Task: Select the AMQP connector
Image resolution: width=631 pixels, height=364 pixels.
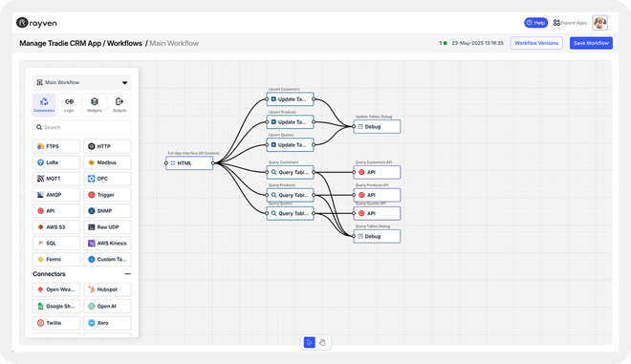Action: tap(56, 195)
